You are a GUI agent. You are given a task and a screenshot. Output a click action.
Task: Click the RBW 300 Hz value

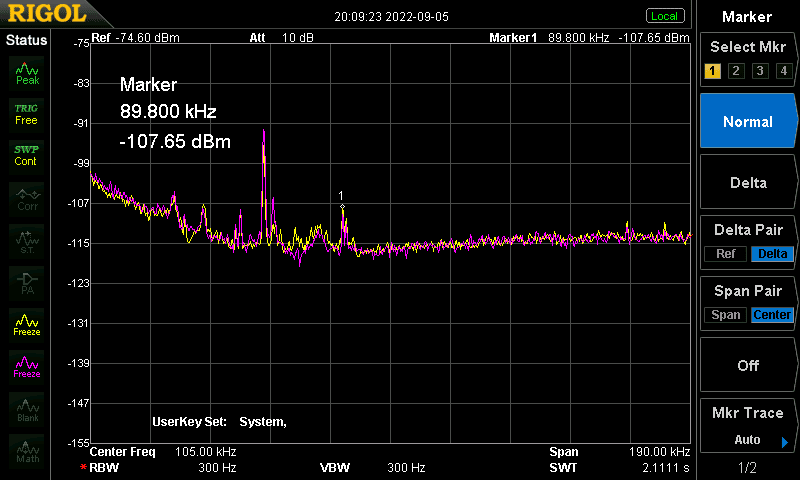pyautogui.click(x=217, y=468)
